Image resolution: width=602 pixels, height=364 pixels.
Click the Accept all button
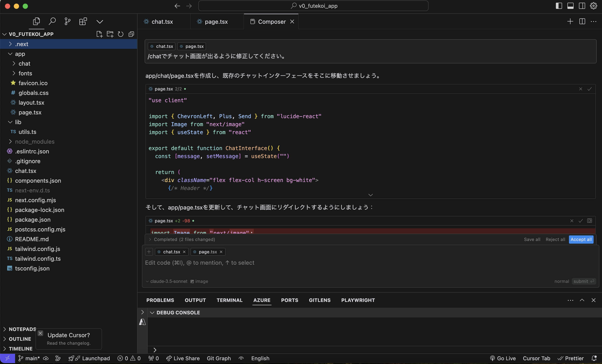(581, 239)
